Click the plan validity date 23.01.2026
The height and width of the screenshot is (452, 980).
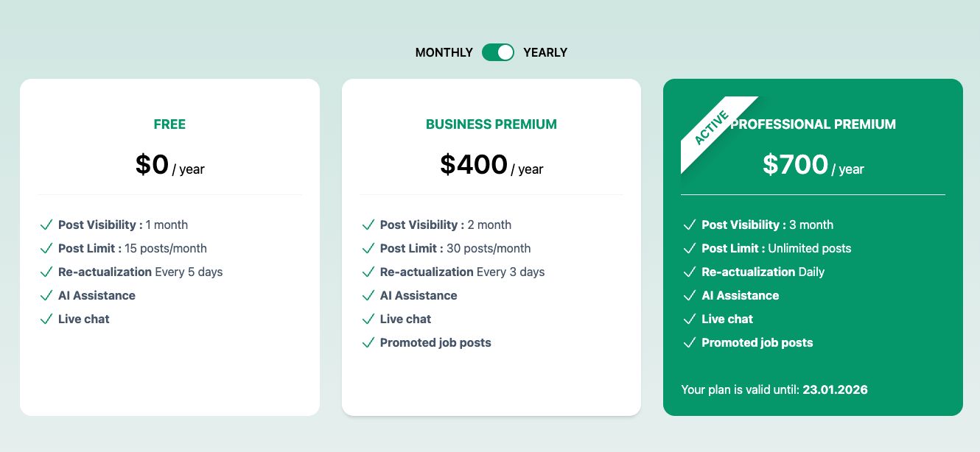point(836,389)
